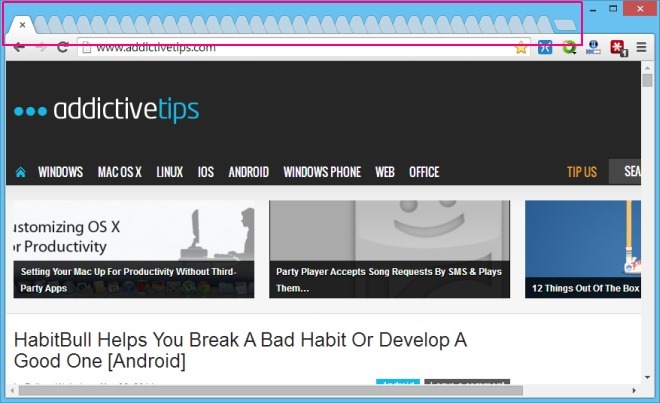Viewport: 660px width, 403px height.
Task: Click the horizontal scrollbar right arrow
Action: (x=634, y=391)
